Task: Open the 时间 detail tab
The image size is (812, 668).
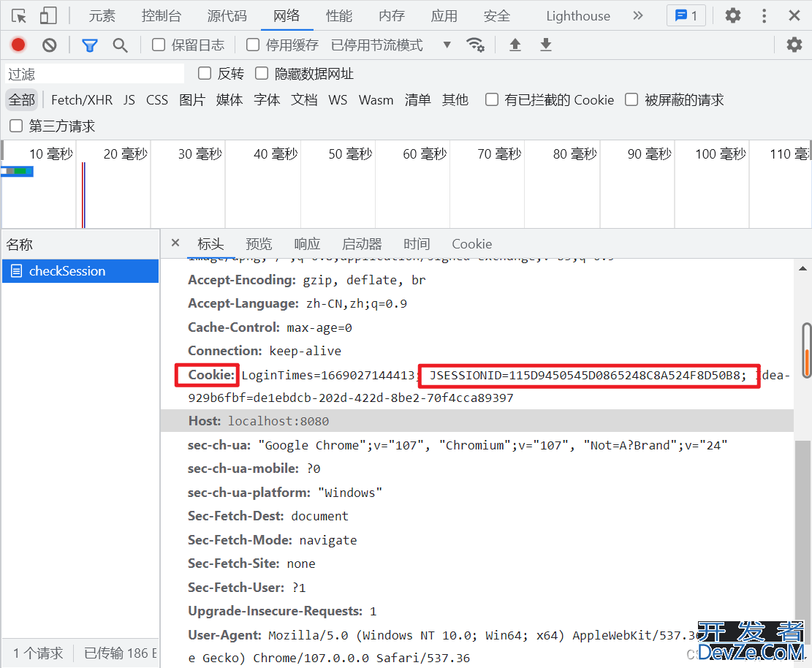Action: coord(417,243)
